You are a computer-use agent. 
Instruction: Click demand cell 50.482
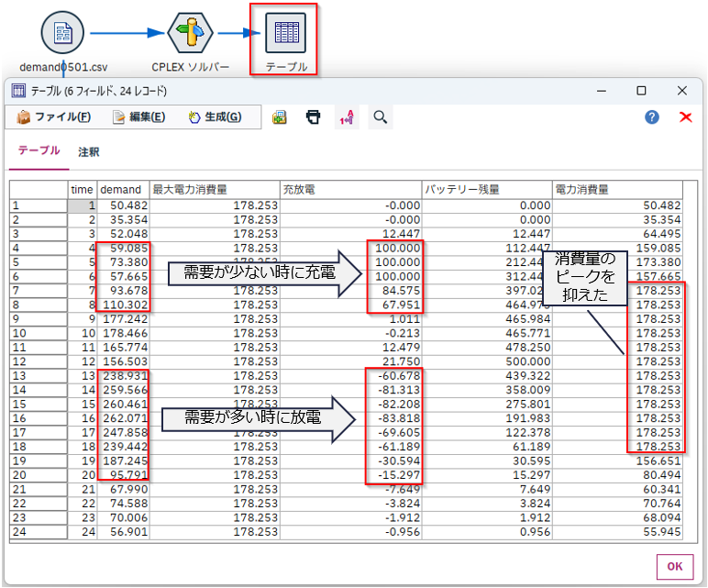click(x=123, y=205)
